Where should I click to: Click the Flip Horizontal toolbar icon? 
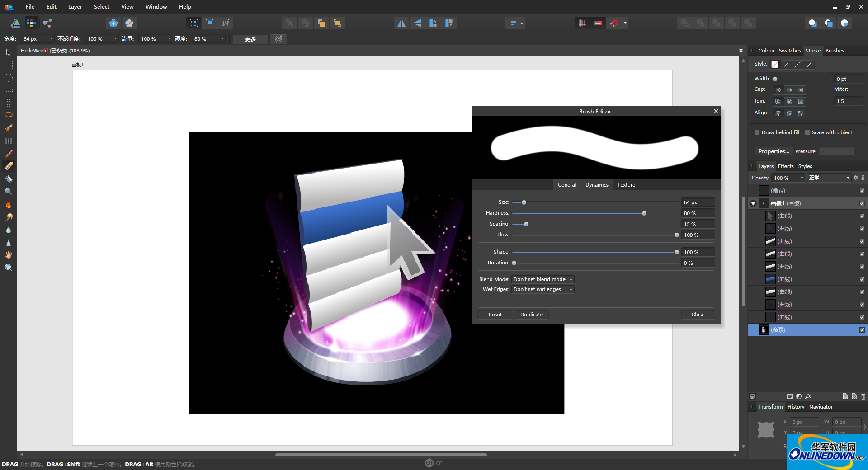(401, 23)
